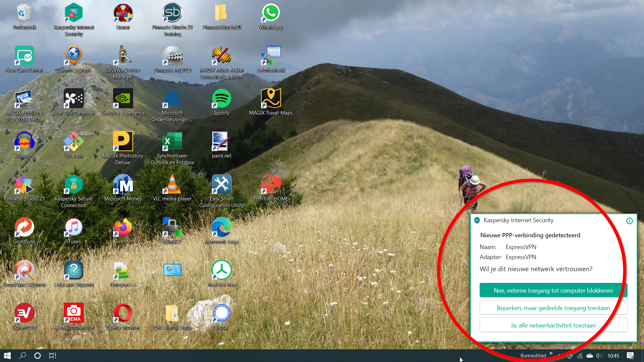Open the Wi-Fi network tray icon

(x=580, y=356)
